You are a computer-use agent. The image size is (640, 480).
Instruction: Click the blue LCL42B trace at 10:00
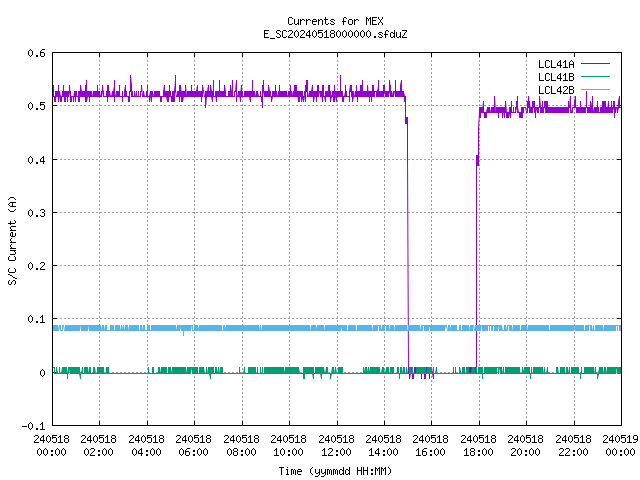pyautogui.click(x=289, y=328)
